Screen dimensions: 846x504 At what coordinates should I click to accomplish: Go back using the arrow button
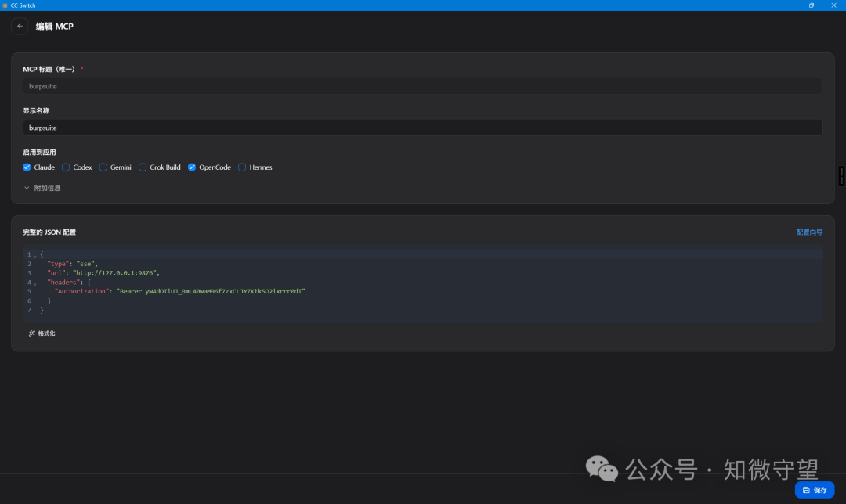[20, 26]
